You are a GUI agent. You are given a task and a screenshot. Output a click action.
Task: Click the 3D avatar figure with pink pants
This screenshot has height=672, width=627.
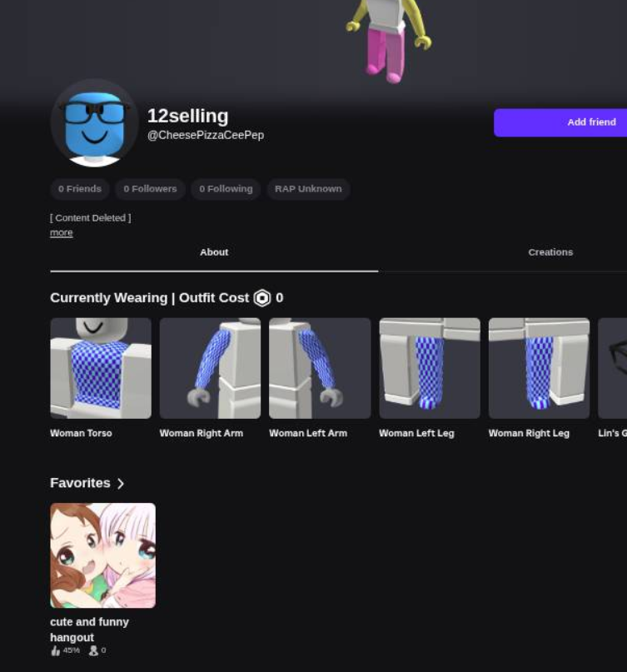388,41
